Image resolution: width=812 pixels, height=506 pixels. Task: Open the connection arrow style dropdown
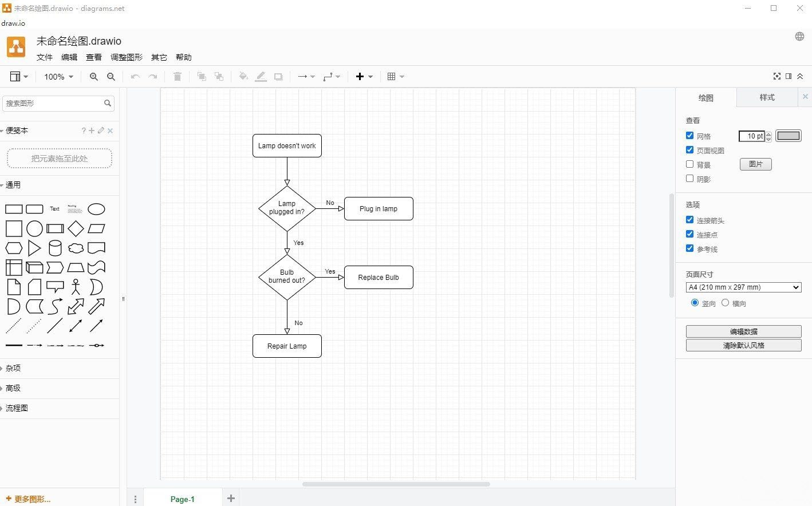[306, 77]
